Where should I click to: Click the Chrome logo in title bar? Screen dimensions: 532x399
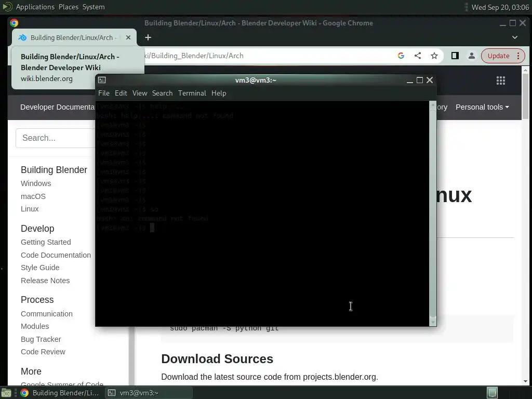click(14, 23)
